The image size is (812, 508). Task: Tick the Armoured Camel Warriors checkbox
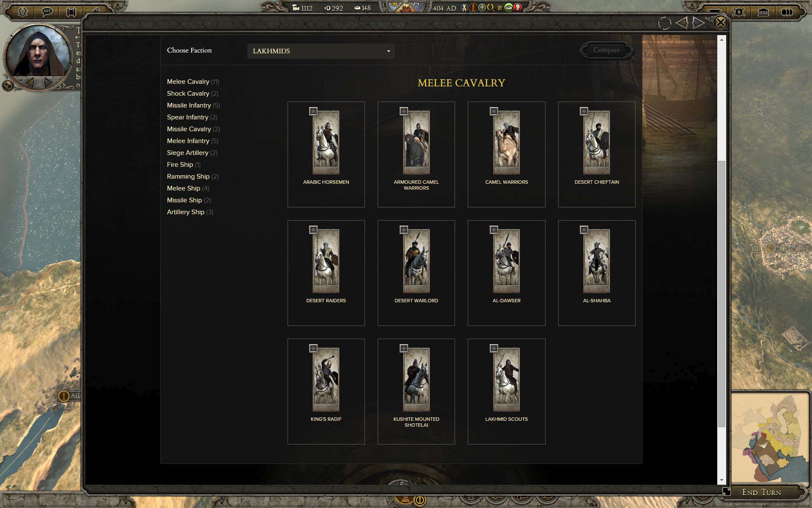404,111
